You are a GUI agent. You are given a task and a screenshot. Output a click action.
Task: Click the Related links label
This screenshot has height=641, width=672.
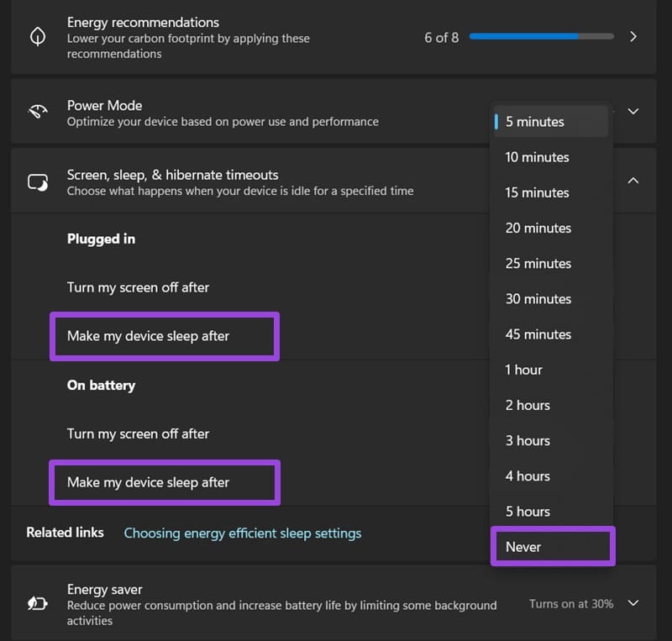(x=65, y=533)
